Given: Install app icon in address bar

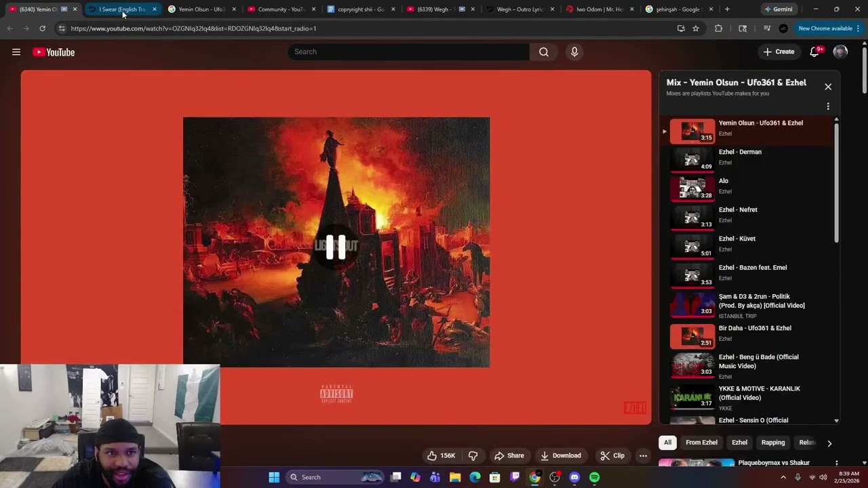Looking at the screenshot, I should click(x=681, y=28).
